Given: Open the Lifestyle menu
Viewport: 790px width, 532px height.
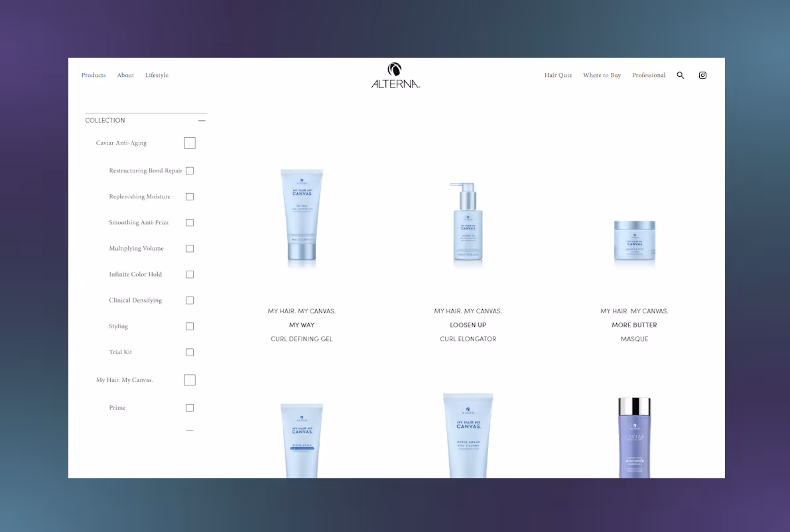Looking at the screenshot, I should click(157, 75).
